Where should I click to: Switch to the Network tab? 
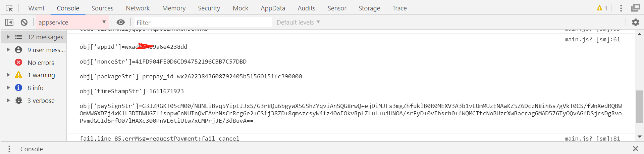[138, 8]
